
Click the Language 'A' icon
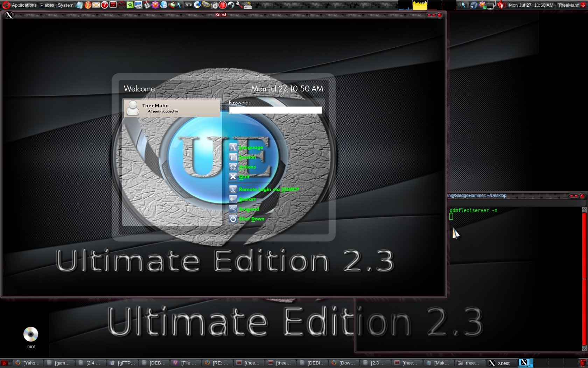point(233,147)
